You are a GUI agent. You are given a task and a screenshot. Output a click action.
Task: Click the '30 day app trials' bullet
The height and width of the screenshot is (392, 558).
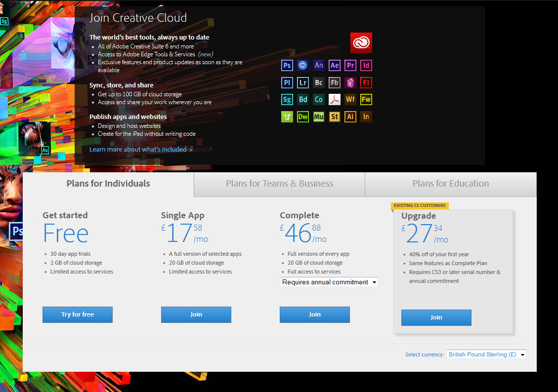71,254
